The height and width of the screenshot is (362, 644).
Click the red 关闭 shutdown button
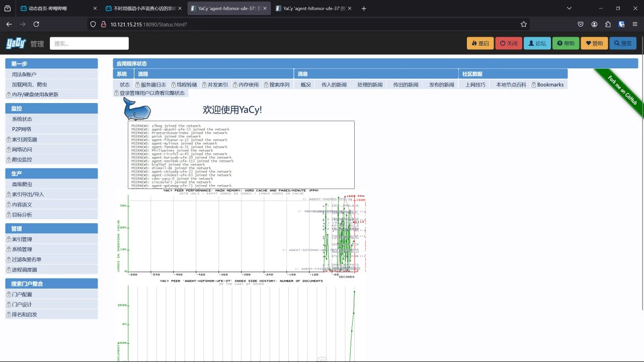coord(509,43)
